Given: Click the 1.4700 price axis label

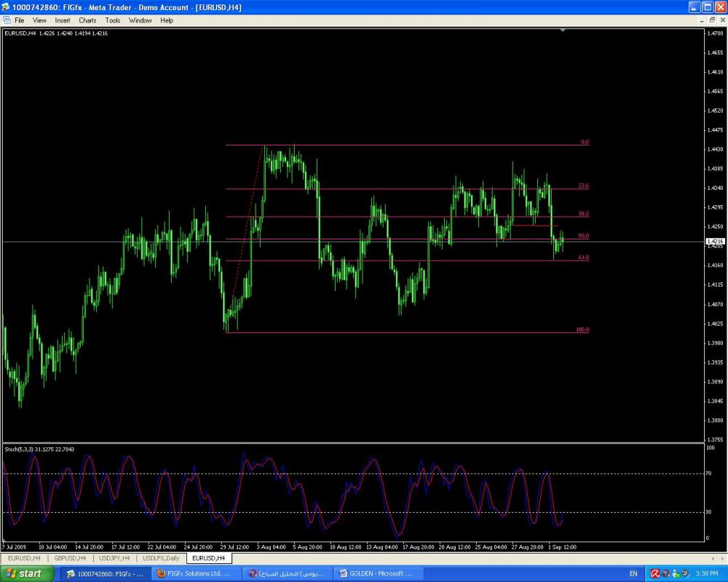Looking at the screenshot, I should tap(716, 33).
